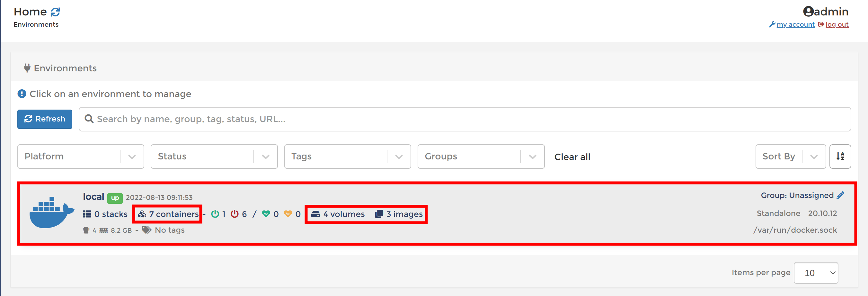The width and height of the screenshot is (868, 296).
Task: Click the plug icon in the Environments header
Action: 27,68
